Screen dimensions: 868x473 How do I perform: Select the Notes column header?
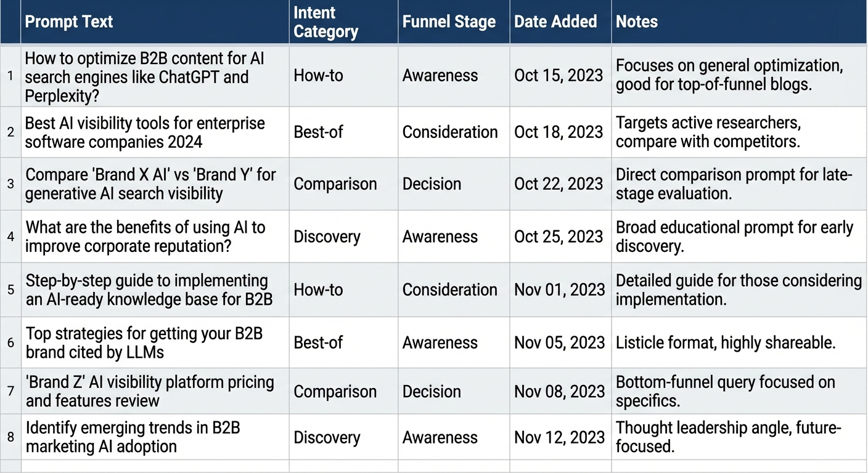click(637, 22)
